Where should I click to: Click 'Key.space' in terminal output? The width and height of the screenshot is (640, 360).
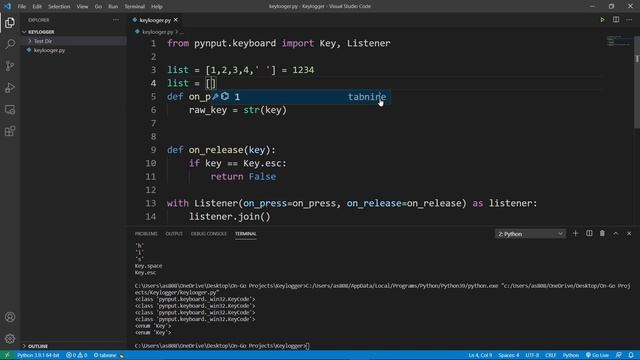pyautogui.click(x=148, y=266)
